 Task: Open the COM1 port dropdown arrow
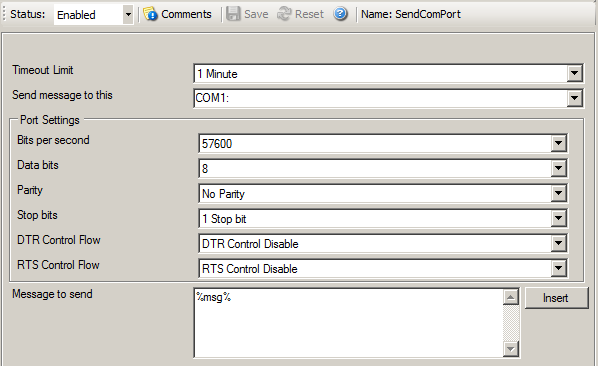coord(574,98)
